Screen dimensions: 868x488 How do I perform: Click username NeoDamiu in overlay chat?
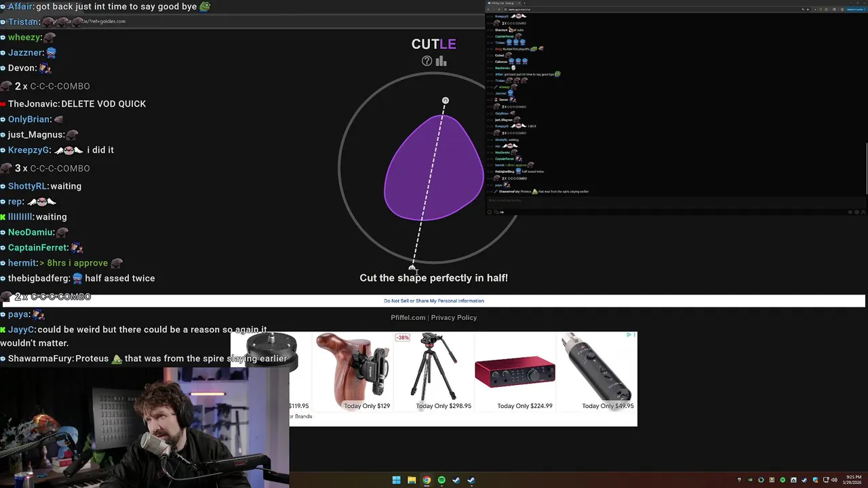tap(31, 232)
